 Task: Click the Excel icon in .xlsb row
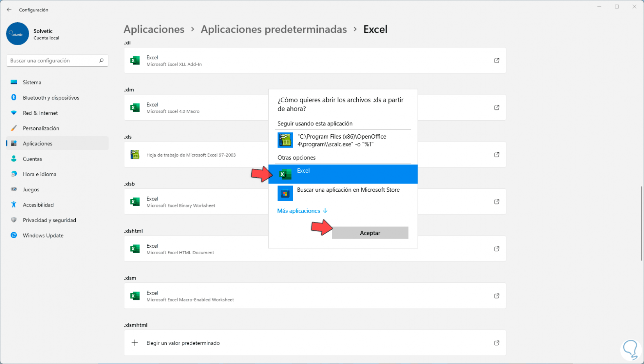pyautogui.click(x=135, y=202)
